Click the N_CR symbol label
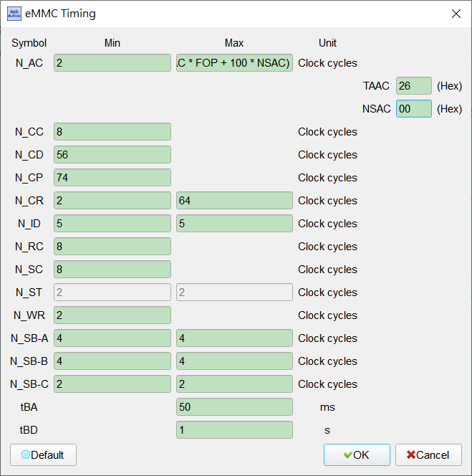Image resolution: width=472 pixels, height=476 pixels. click(x=29, y=200)
